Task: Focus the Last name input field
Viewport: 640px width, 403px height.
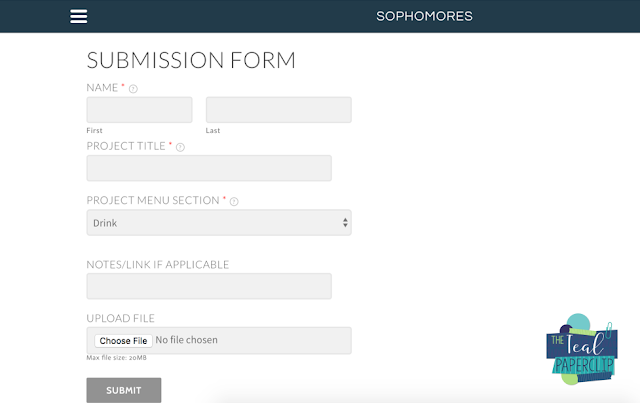Action: (278, 110)
